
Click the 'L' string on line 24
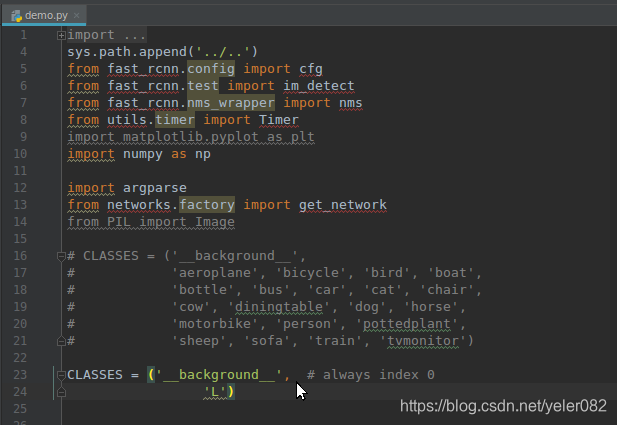point(215,392)
